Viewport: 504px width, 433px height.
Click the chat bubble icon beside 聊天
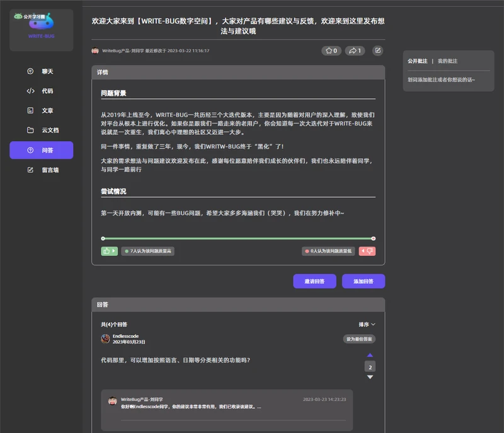tap(30, 71)
